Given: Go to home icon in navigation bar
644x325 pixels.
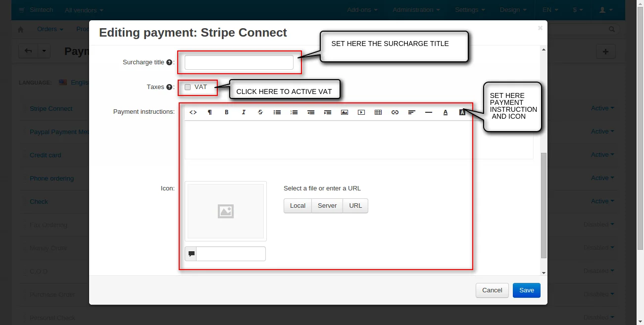Looking at the screenshot, I should [x=20, y=30].
